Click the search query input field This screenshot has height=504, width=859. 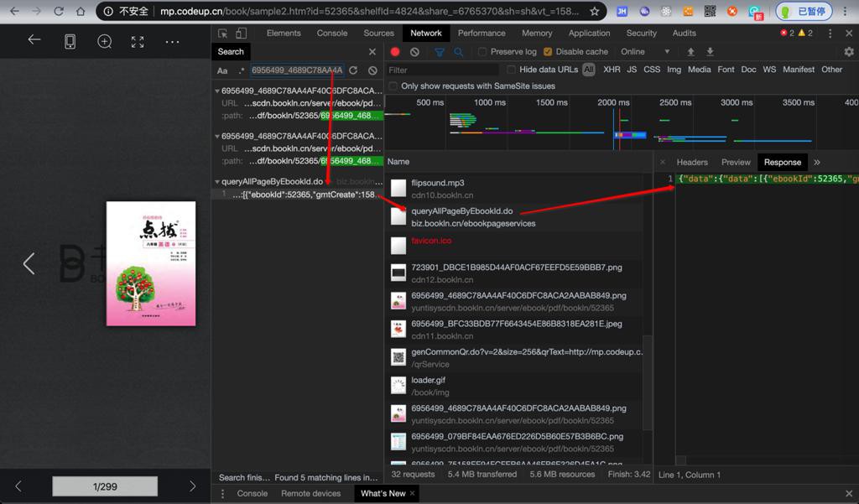click(x=297, y=70)
